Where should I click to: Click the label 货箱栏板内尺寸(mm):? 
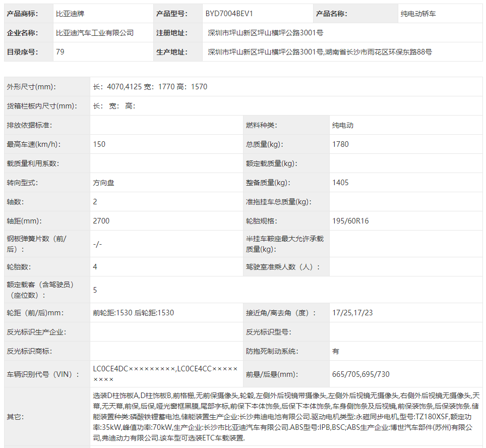tap(42, 106)
